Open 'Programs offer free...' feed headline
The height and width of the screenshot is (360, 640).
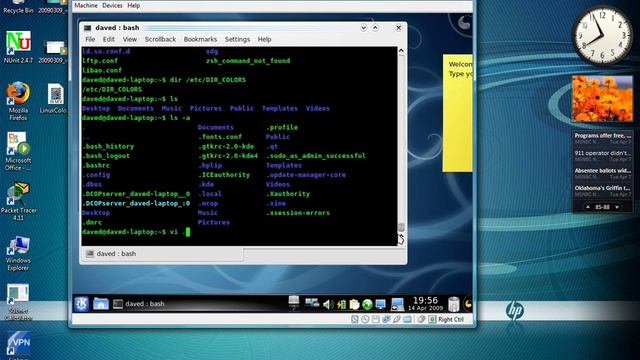click(x=602, y=138)
